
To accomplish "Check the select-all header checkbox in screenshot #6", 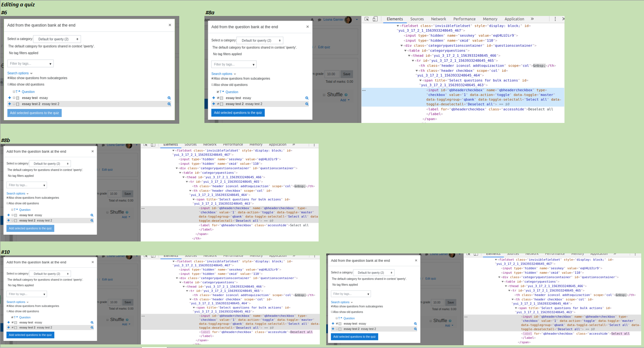I will click(x=14, y=92).
